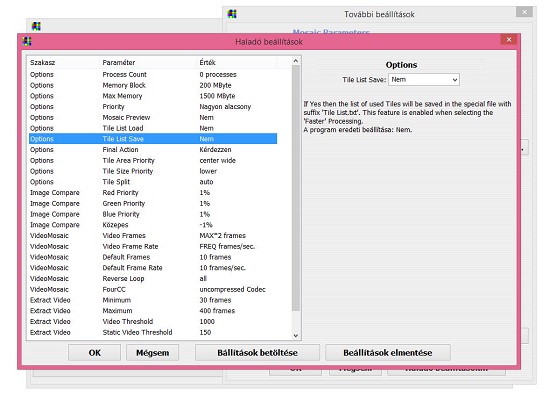Select the Memory Block row
Screen dimensions: 550x397
tap(153, 85)
